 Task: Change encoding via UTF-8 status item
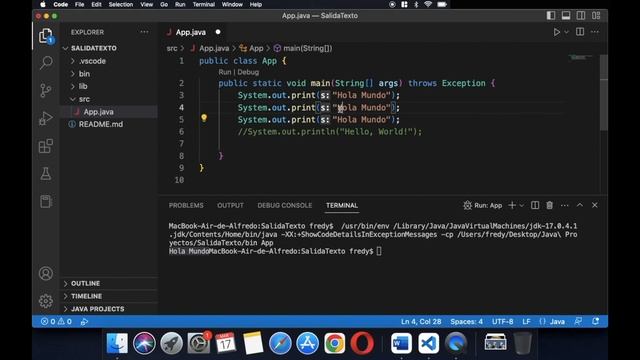pyautogui.click(x=502, y=322)
